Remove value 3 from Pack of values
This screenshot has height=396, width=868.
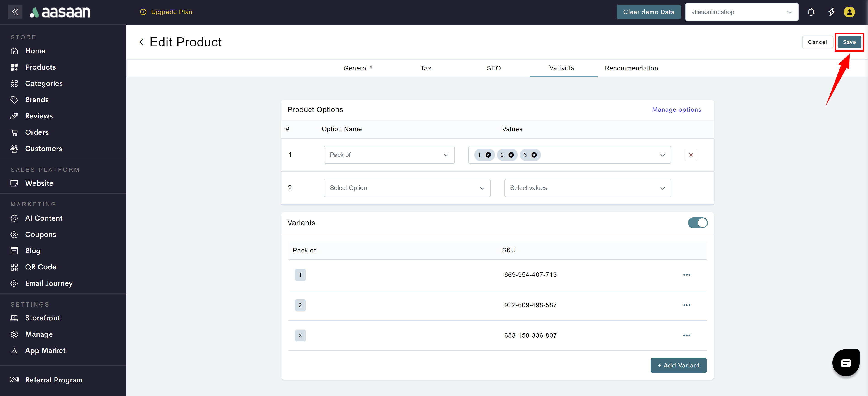pyautogui.click(x=534, y=155)
